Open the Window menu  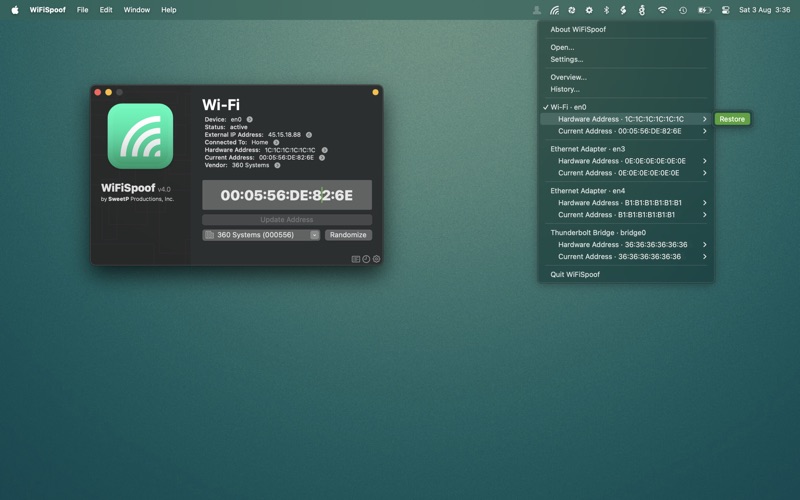(x=137, y=10)
